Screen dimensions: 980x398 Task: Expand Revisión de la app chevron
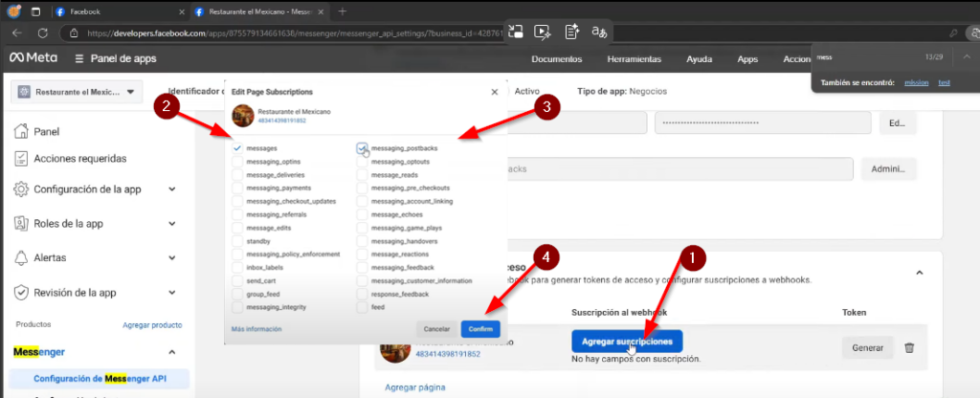(x=172, y=292)
